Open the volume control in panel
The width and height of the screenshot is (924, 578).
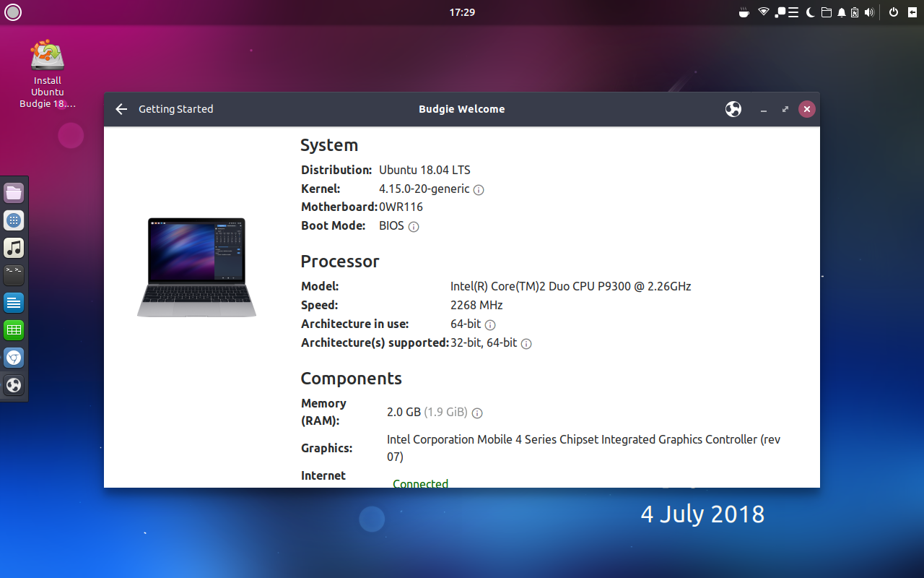869,12
